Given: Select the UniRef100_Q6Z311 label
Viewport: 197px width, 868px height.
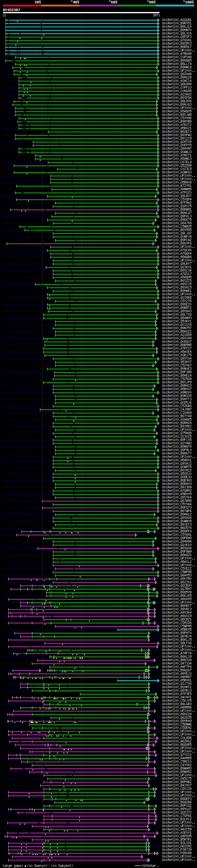Looking at the screenshot, I should click(177, 582).
